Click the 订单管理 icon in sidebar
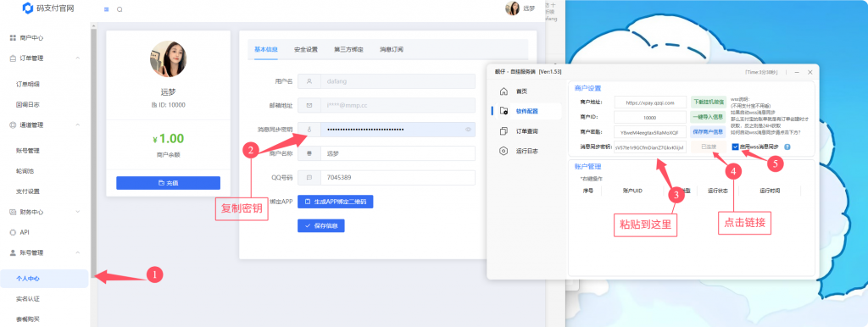Viewport: 868px width, 327px height. 13,58
